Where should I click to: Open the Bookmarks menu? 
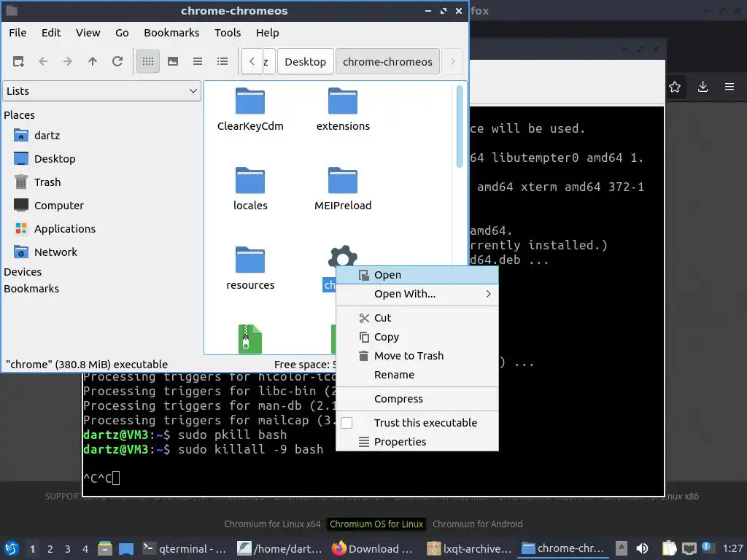(x=171, y=33)
